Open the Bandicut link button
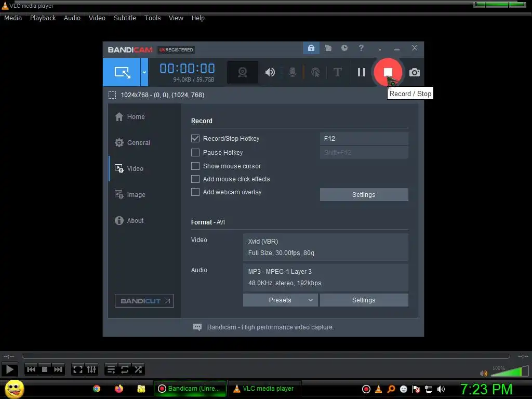Image resolution: width=532 pixels, height=399 pixels. (x=144, y=301)
